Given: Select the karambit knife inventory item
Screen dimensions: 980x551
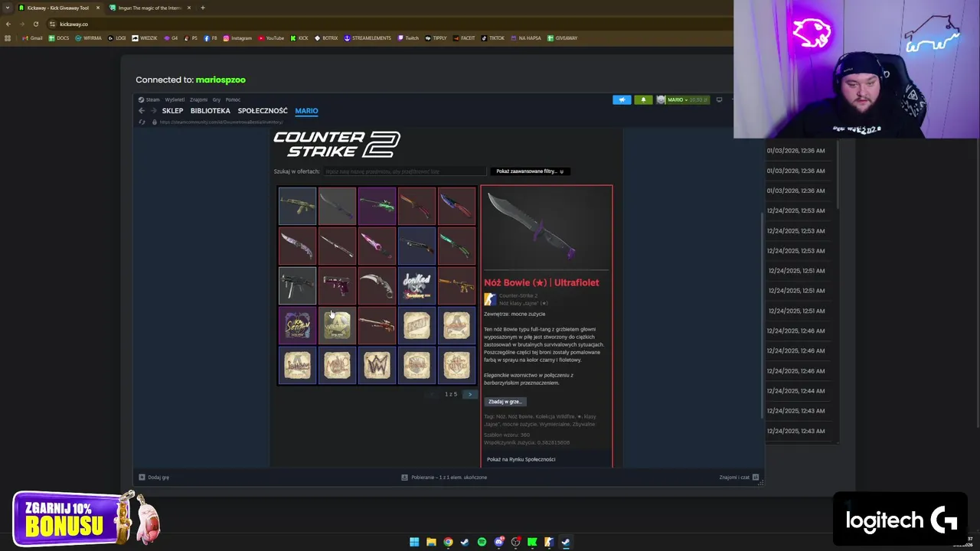Looking at the screenshot, I should coord(377,285).
